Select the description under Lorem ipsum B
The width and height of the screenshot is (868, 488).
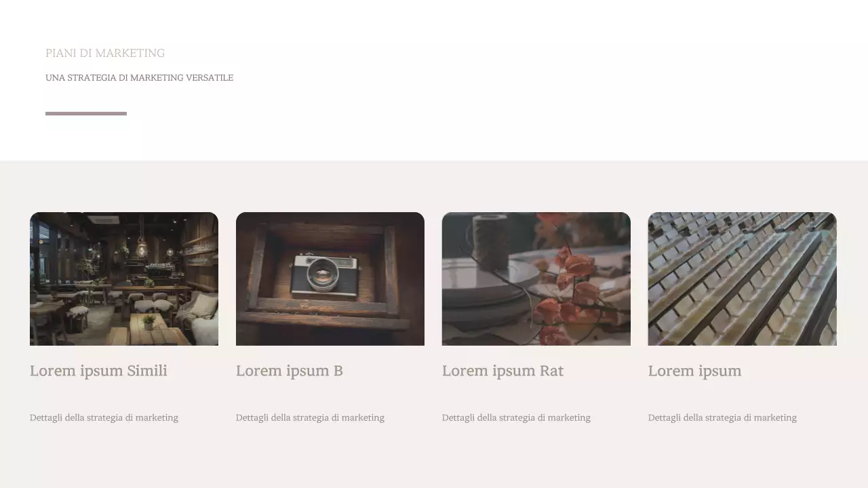click(310, 418)
